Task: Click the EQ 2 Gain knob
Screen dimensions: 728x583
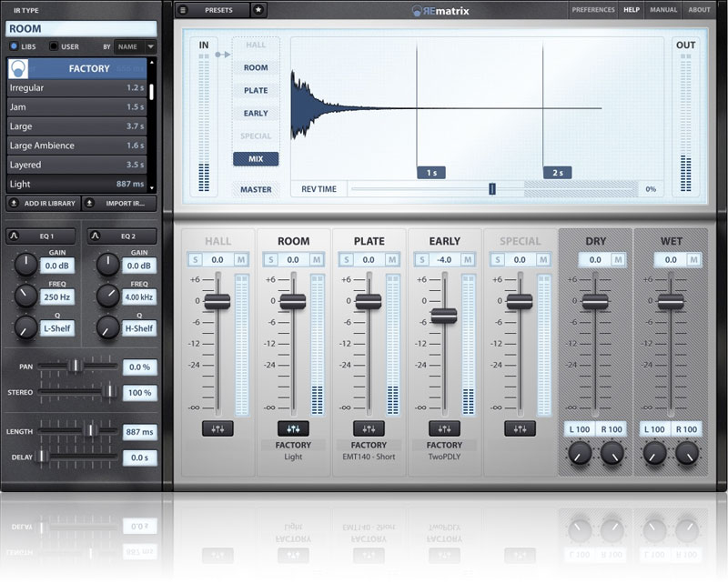Action: point(107,265)
